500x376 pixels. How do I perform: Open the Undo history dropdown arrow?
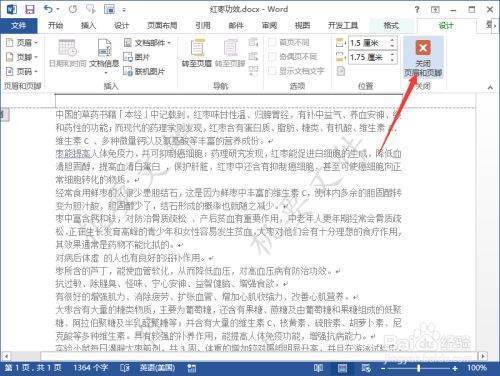pyautogui.click(x=58, y=9)
